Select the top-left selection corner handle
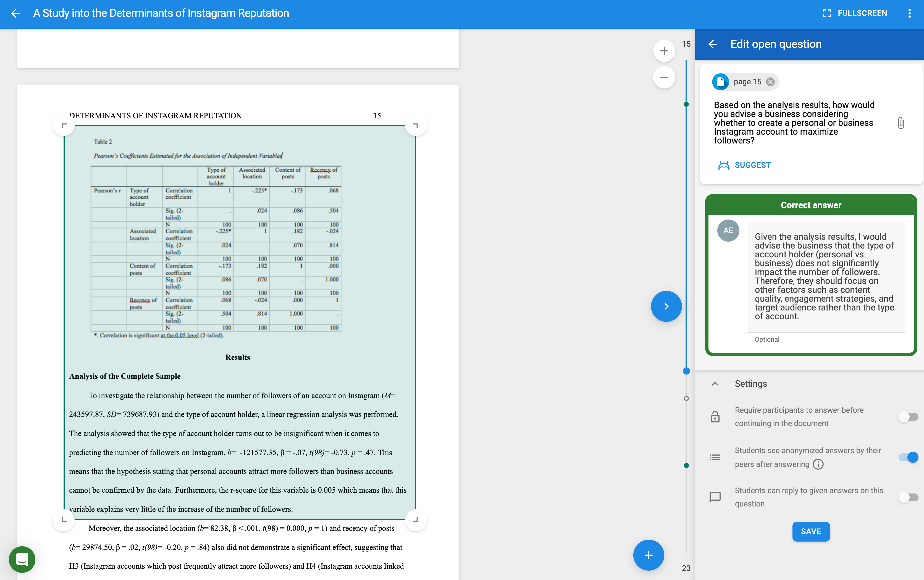Screen dimensions: 924x580 [x=64, y=125]
